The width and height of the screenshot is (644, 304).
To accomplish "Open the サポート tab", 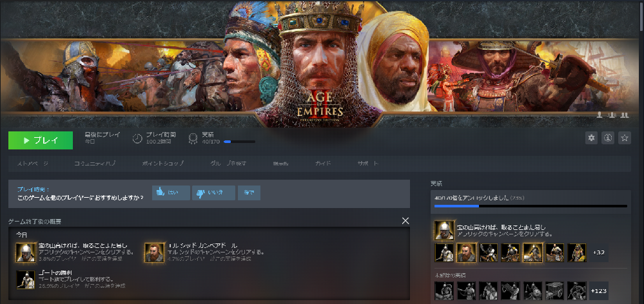I will point(368,164).
